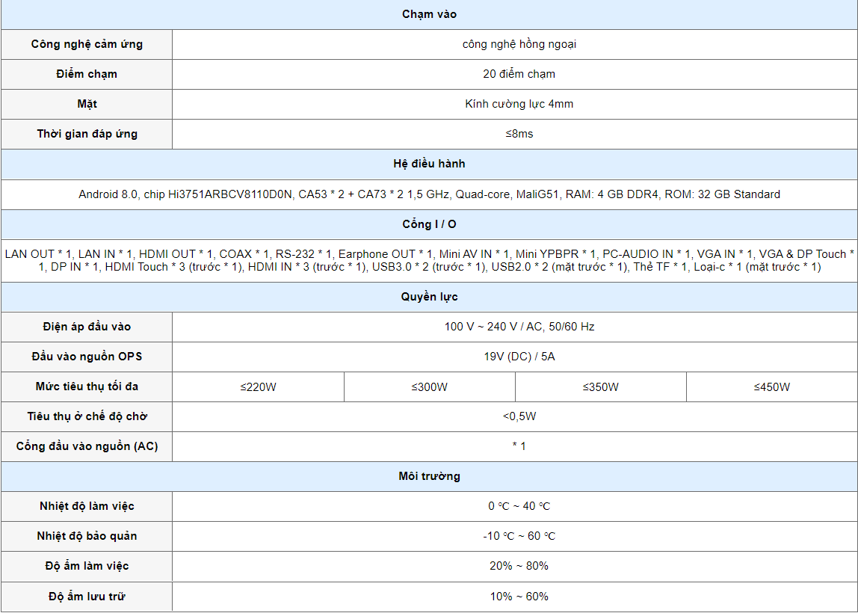Select 'Nhiệt độ bảo quản' label
858x616 pixels.
click(x=87, y=536)
